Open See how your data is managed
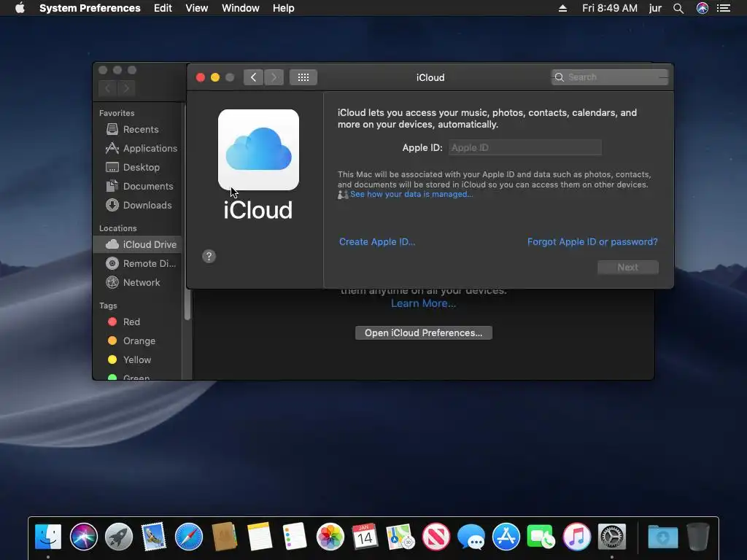 pyautogui.click(x=411, y=194)
